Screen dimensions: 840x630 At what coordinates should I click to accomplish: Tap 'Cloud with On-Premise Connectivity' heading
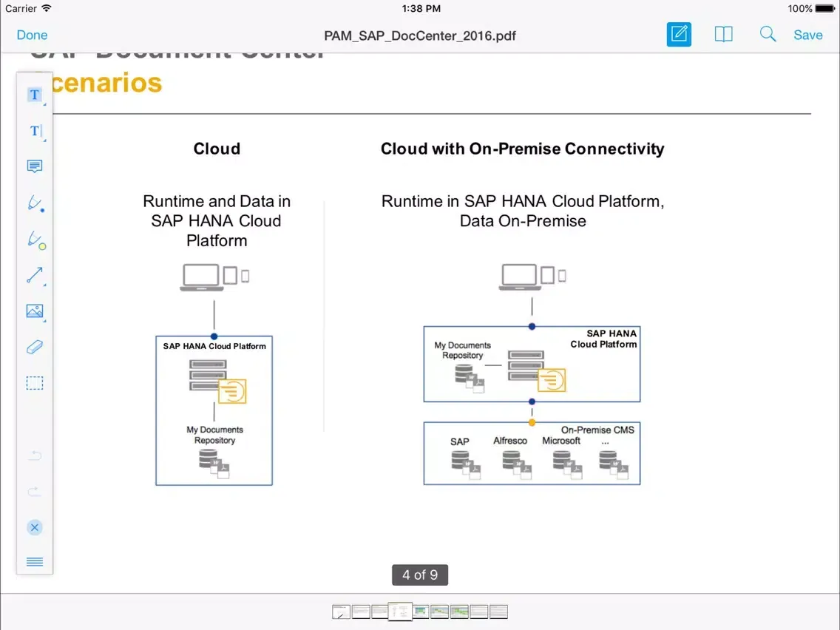coord(522,149)
